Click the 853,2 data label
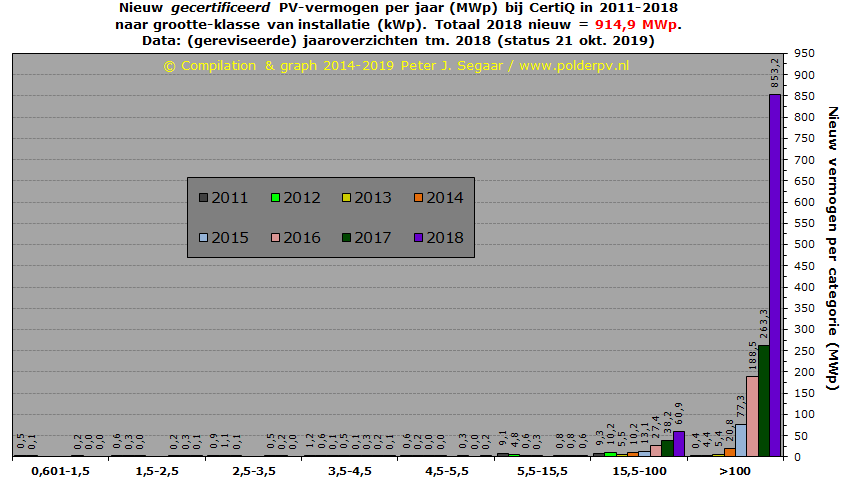Image resolution: width=851 pixels, height=481 pixels. (x=775, y=73)
